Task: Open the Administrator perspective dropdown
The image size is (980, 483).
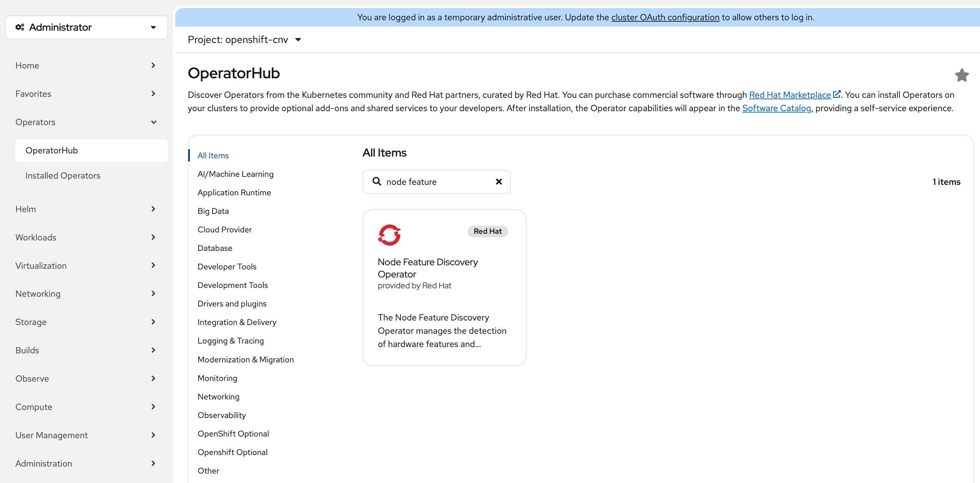Action: pos(86,27)
